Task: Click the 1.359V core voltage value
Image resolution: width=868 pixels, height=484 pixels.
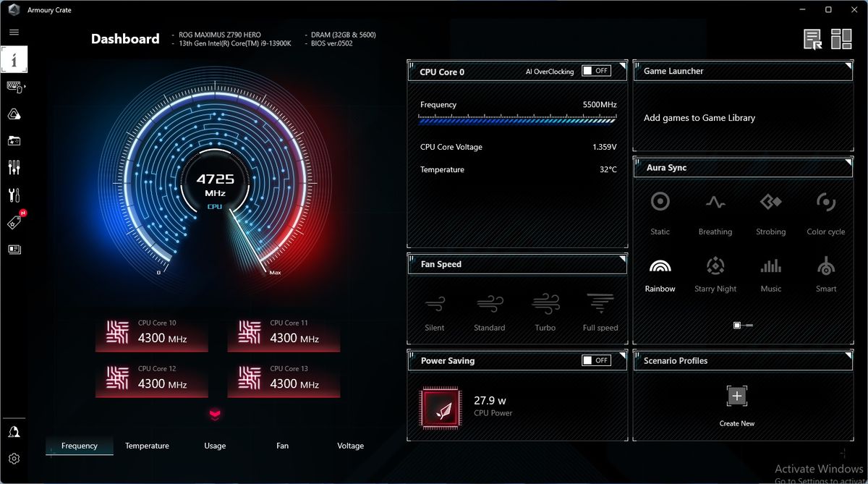Action: coord(604,147)
